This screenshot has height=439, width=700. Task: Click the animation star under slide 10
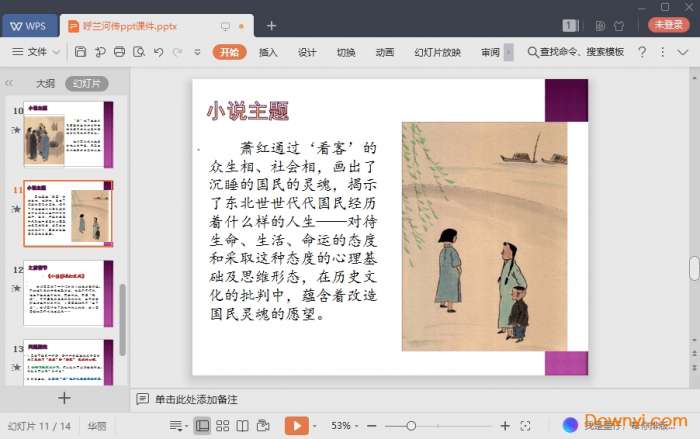(16, 130)
